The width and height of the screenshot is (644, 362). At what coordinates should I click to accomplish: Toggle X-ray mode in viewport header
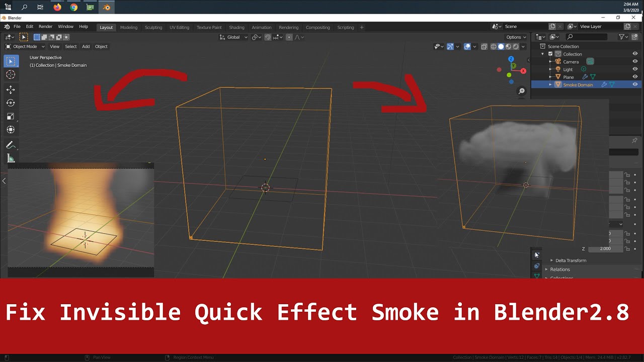[x=484, y=47]
